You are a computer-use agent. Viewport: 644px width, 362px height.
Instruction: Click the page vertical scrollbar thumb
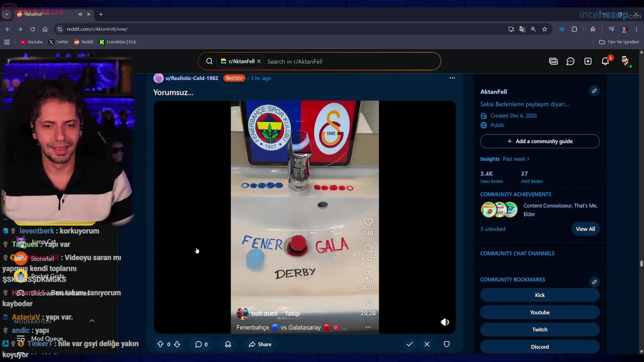point(641,263)
